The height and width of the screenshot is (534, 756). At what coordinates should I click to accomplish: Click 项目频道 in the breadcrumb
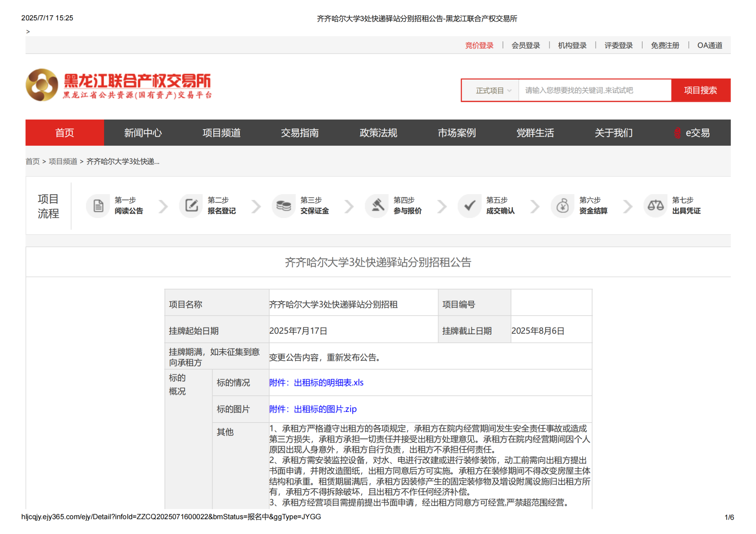coord(63,162)
